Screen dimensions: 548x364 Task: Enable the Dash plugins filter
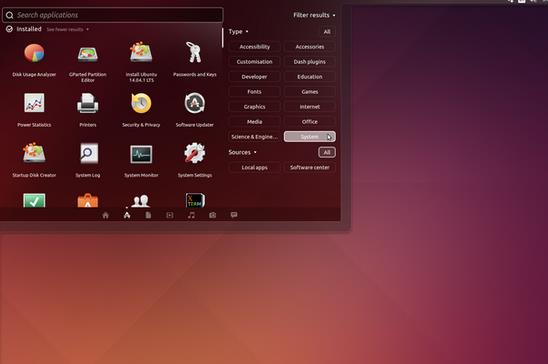310,62
